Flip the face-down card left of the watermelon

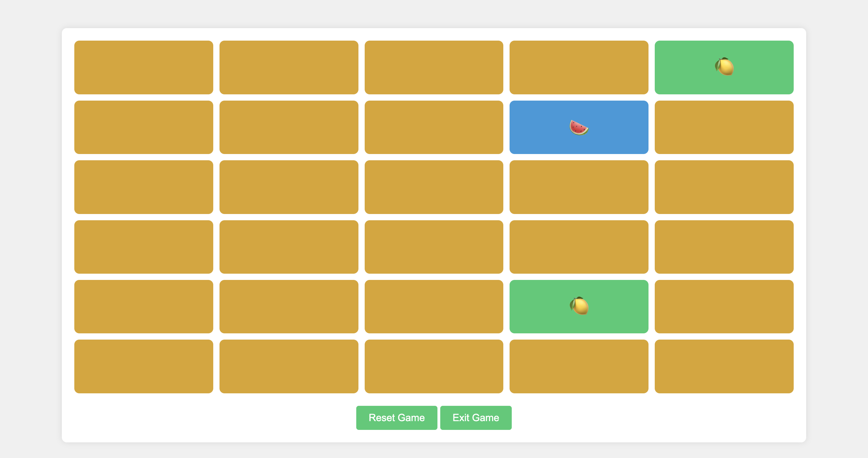(434, 127)
